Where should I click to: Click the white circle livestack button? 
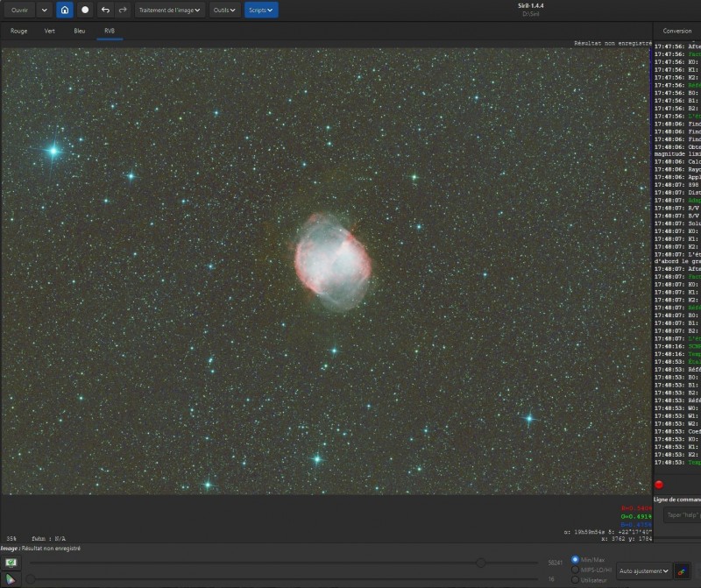tap(85, 10)
